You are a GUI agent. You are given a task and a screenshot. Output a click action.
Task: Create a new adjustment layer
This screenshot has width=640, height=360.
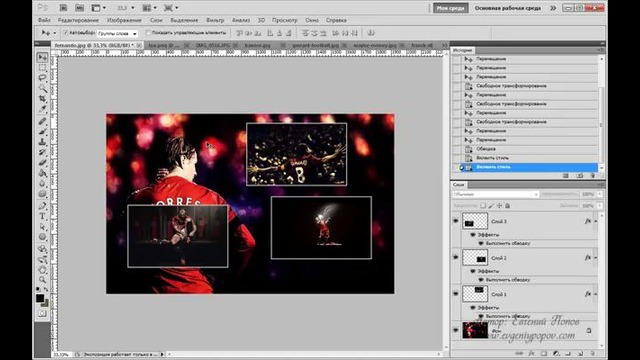point(556,353)
